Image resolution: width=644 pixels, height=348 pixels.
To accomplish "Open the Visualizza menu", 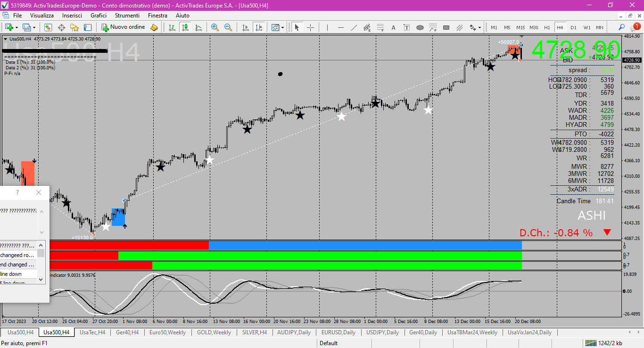I will click(x=42, y=16).
